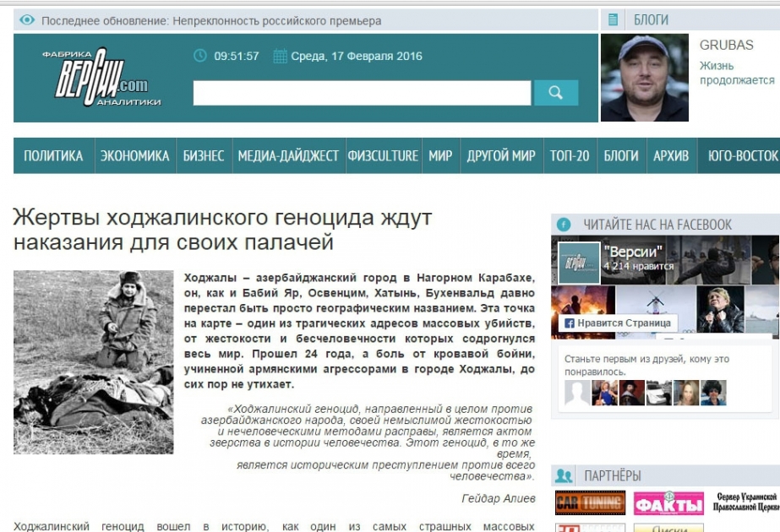Open the ТОП-20 section

tap(570, 155)
